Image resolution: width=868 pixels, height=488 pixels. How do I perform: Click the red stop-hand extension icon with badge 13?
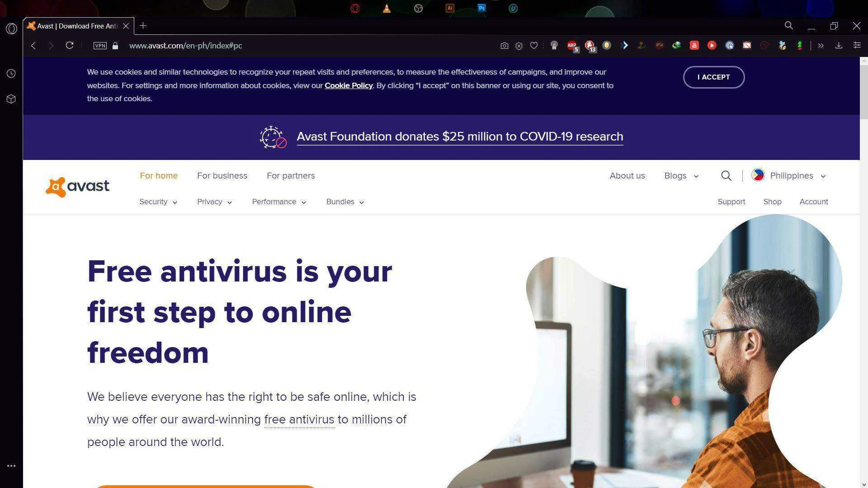coord(590,46)
